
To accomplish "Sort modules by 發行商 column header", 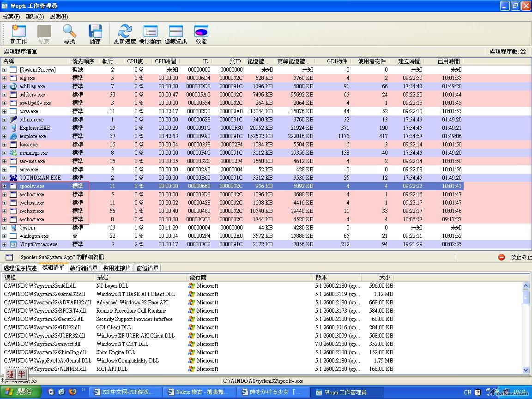I will [x=249, y=278].
